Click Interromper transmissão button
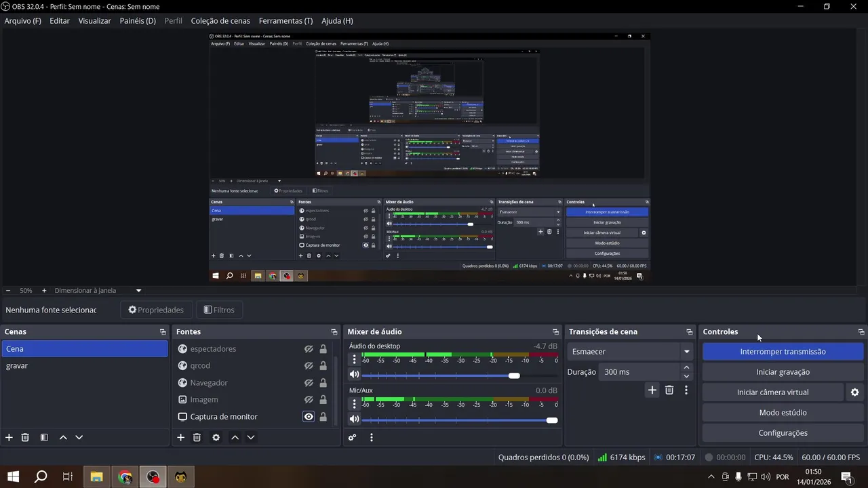The width and height of the screenshot is (868, 488). click(783, 351)
